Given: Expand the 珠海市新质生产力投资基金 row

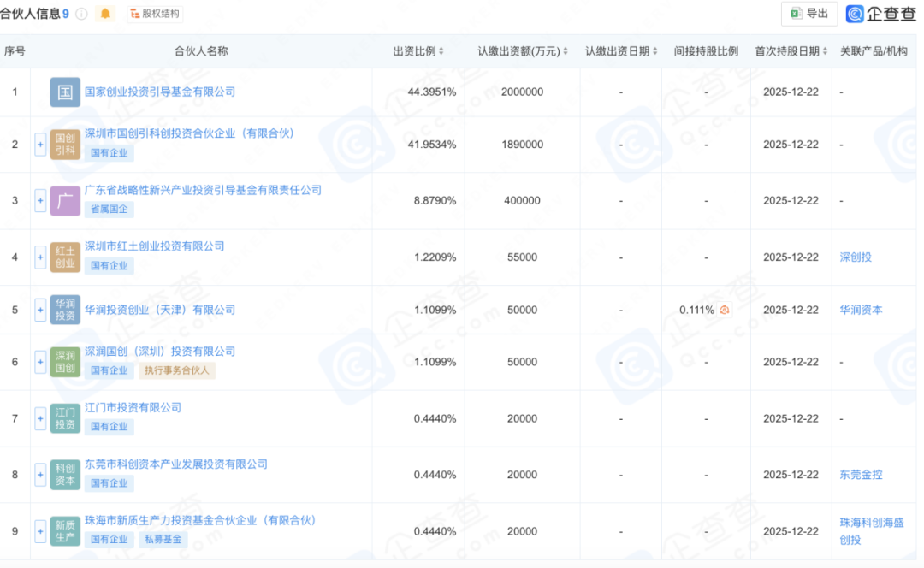Looking at the screenshot, I should [x=40, y=530].
